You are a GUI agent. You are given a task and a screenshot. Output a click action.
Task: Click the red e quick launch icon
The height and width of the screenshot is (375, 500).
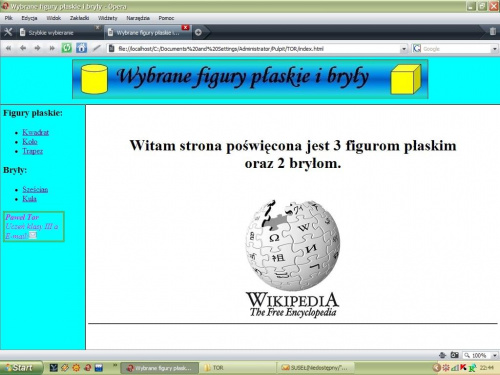[87, 368]
